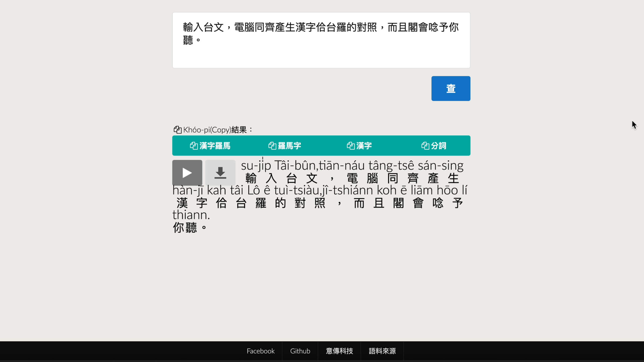Open the Github footer link
The width and height of the screenshot is (644, 362).
300,351
